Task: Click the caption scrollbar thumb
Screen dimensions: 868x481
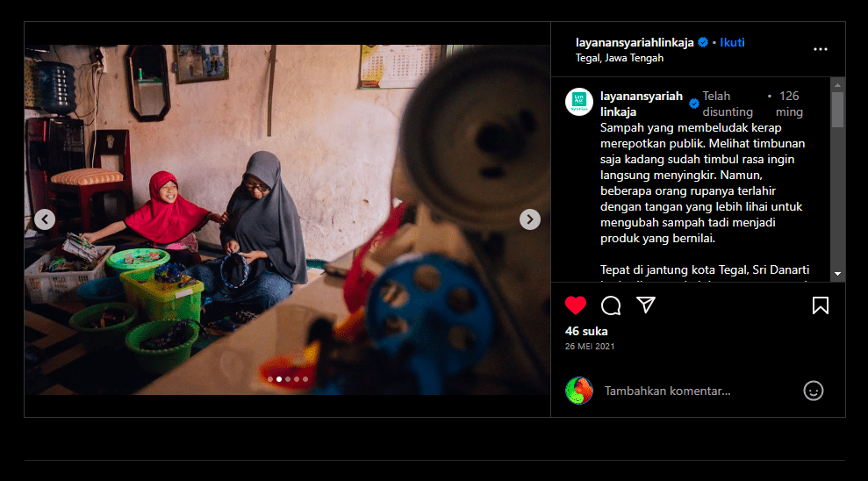Action: 837,110
